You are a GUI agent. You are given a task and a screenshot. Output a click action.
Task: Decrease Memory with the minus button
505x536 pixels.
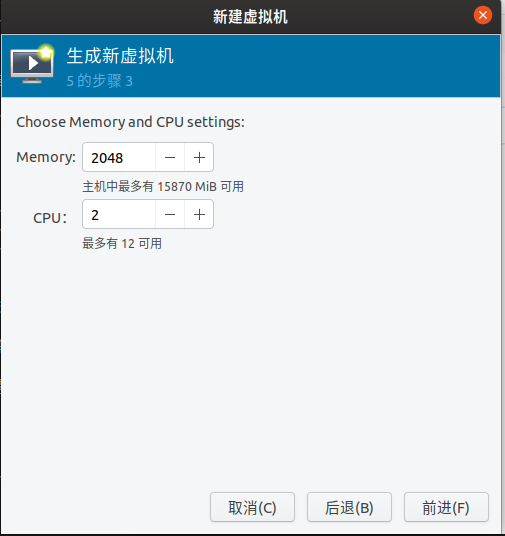pos(170,157)
